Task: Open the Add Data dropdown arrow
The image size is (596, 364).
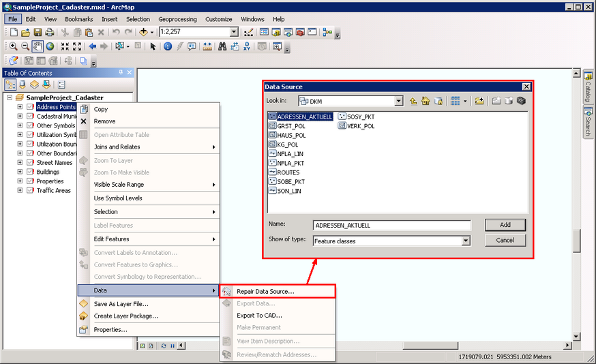Action: pyautogui.click(x=151, y=32)
